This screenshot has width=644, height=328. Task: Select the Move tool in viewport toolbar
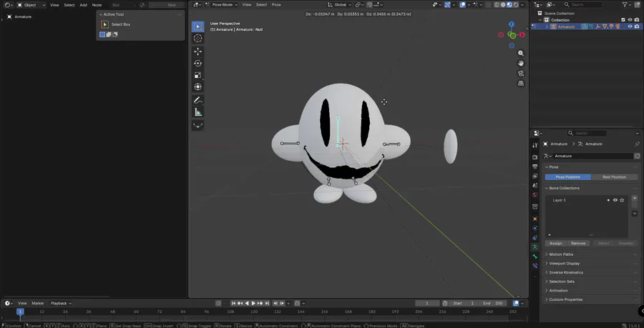click(198, 51)
